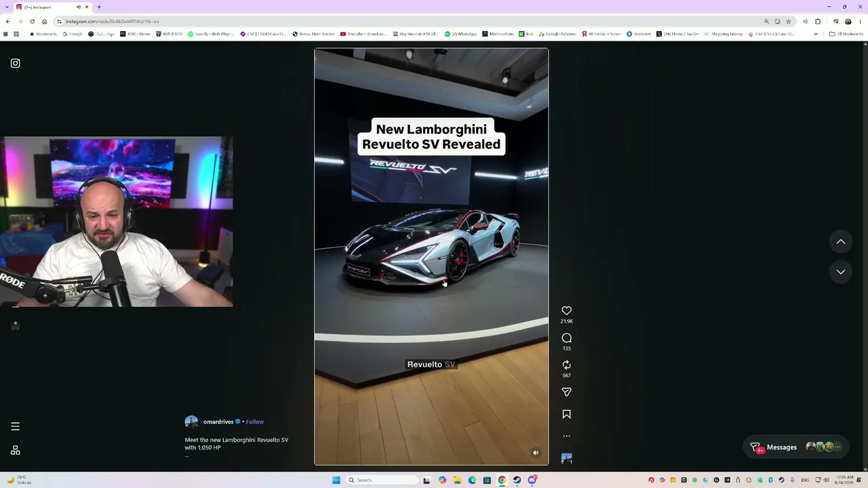
Task: Open the audio thumbnail below the reel actions
Action: [567, 458]
